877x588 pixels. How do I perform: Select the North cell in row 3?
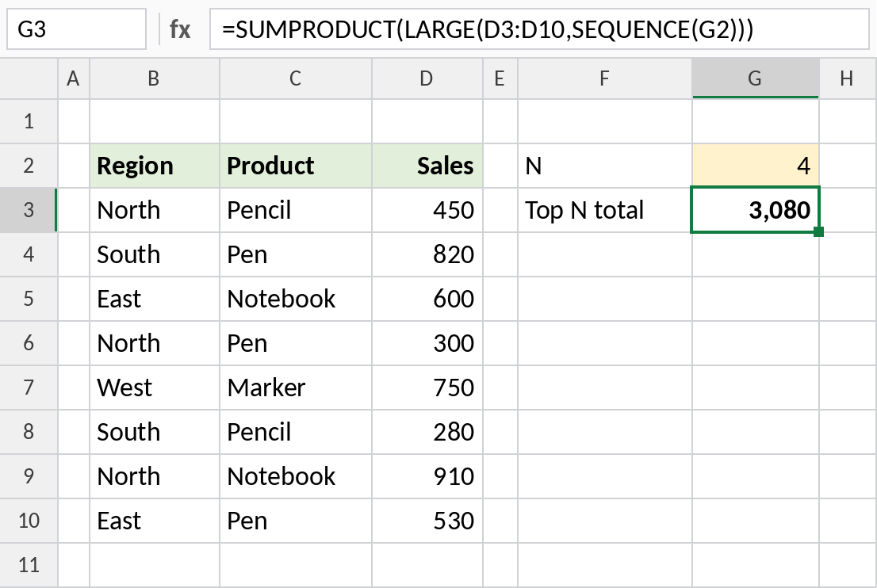pos(155,210)
